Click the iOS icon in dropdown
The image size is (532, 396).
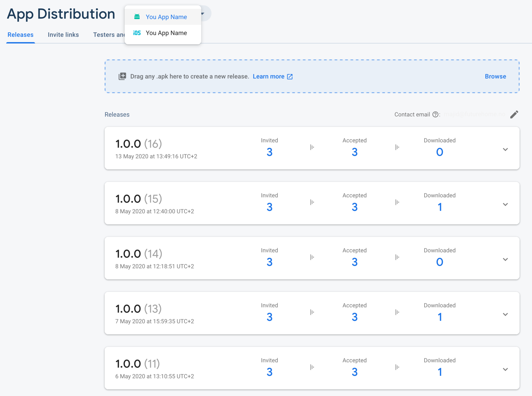137,33
